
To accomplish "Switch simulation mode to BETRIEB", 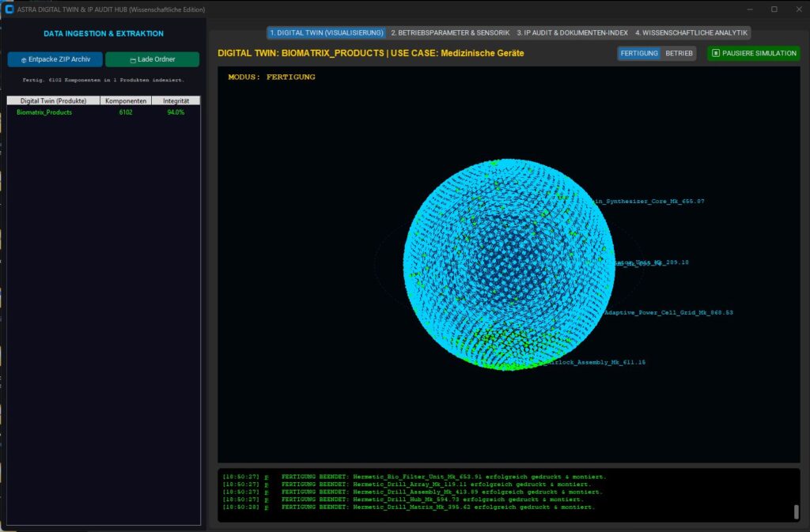I will point(679,54).
